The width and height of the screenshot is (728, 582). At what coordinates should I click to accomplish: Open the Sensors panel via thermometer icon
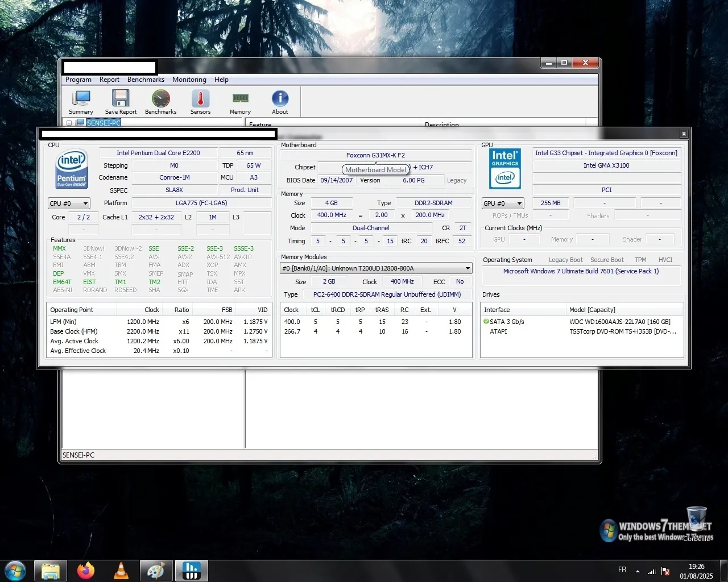200,101
